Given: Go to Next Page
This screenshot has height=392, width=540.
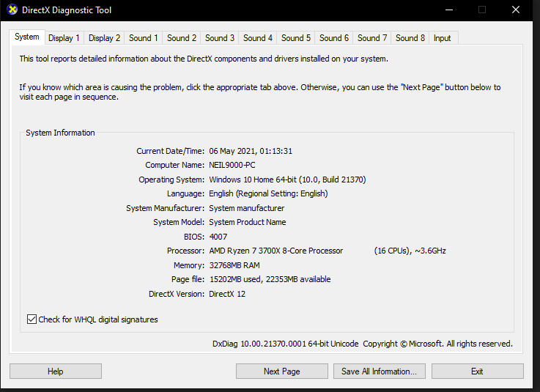Looking at the screenshot, I should [281, 371].
